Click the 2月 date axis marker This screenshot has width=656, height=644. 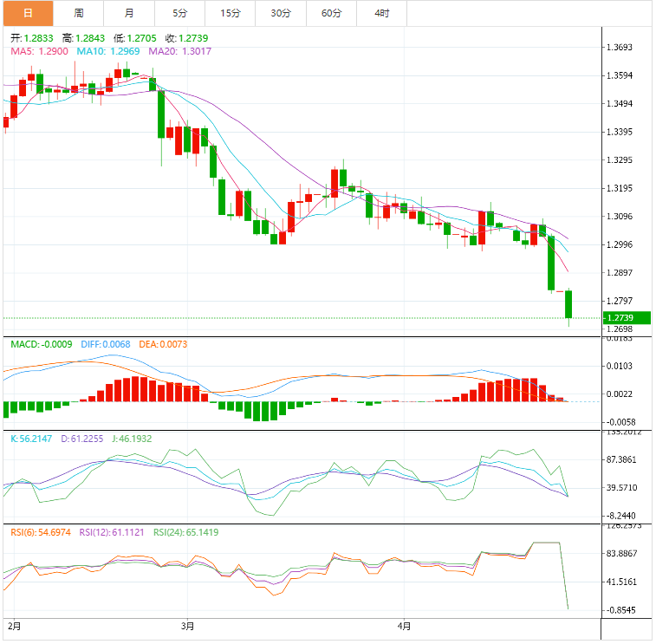click(14, 627)
